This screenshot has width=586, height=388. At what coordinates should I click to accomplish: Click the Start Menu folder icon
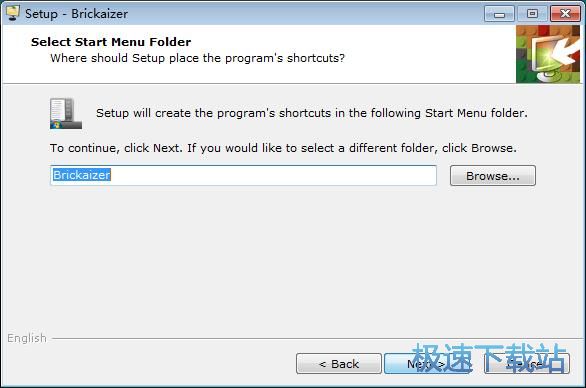66,114
